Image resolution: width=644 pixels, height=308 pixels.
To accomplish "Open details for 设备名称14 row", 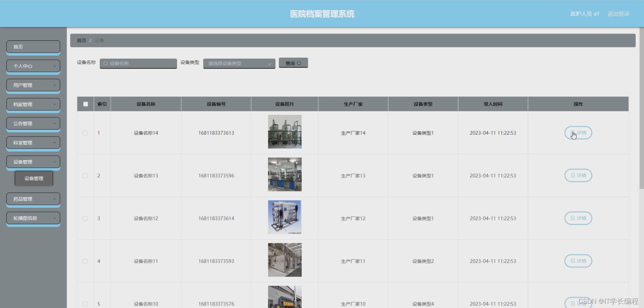I will (x=578, y=133).
